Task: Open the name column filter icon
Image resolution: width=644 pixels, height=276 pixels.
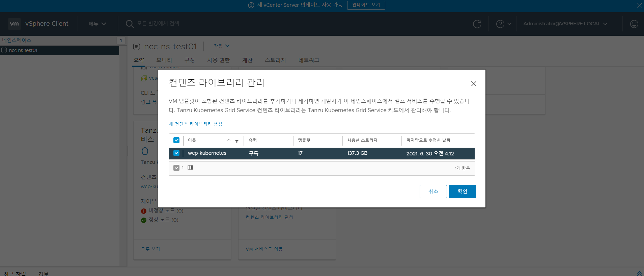Action: pos(237,141)
